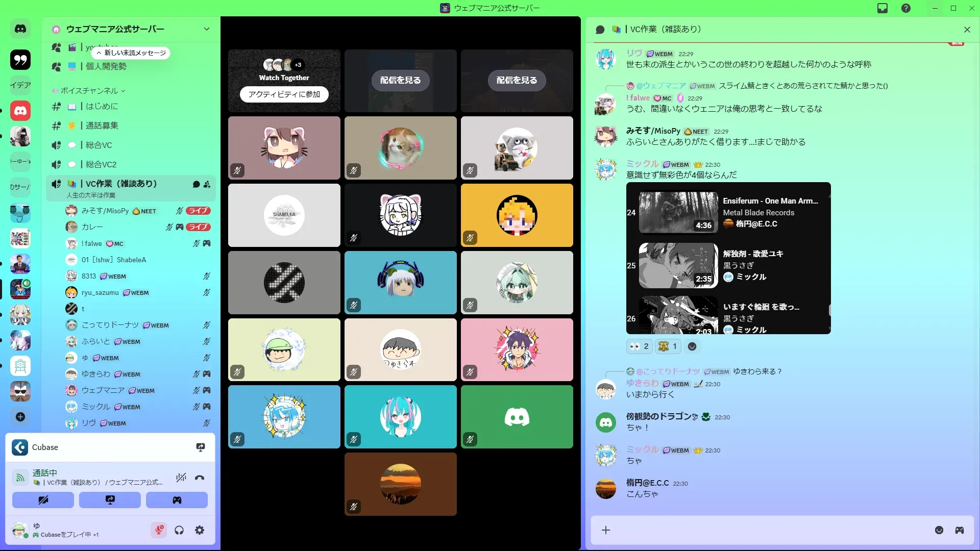Click アクティビティに参加 button

point(284,94)
